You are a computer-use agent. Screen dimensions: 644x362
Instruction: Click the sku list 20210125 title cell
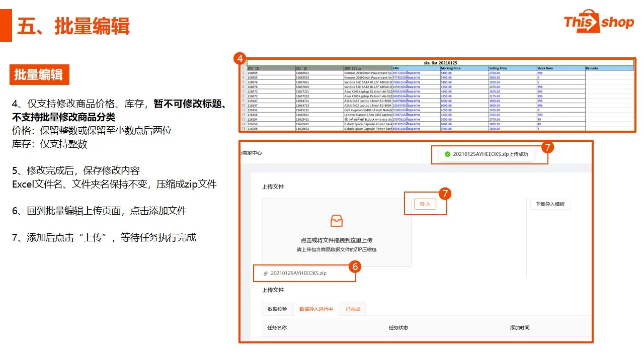[440, 63]
